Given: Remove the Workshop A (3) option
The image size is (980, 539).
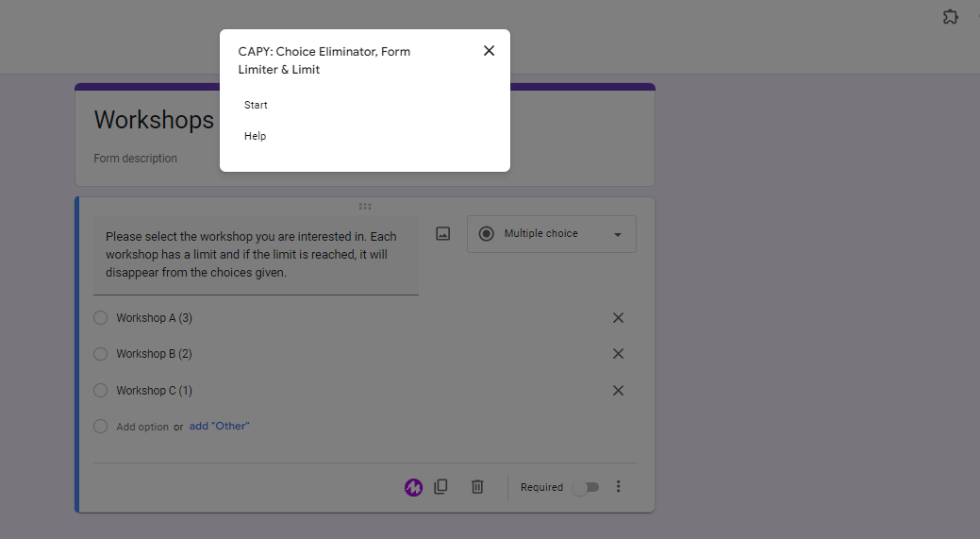Looking at the screenshot, I should [618, 318].
